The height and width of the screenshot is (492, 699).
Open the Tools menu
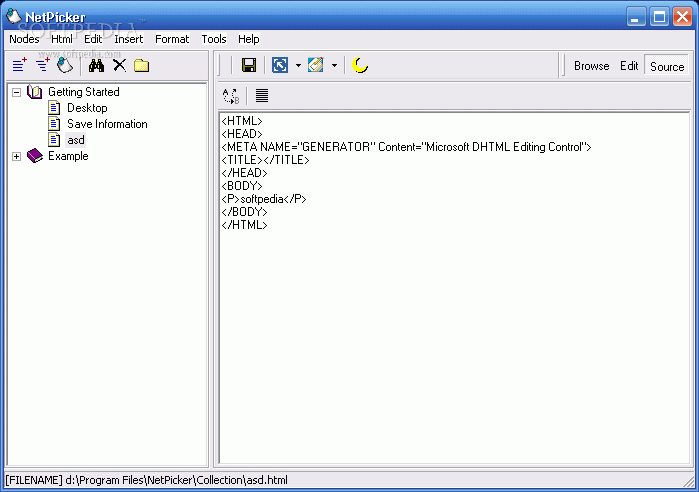pyautogui.click(x=214, y=39)
